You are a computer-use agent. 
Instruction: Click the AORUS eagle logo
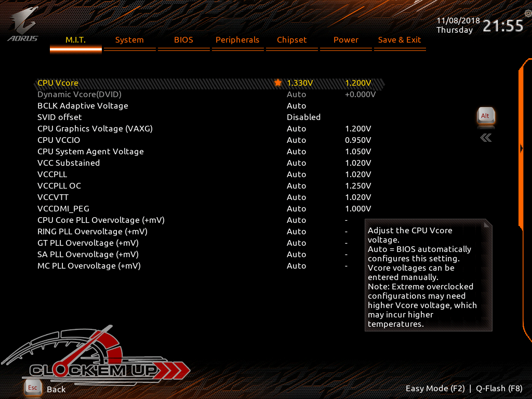[22, 23]
